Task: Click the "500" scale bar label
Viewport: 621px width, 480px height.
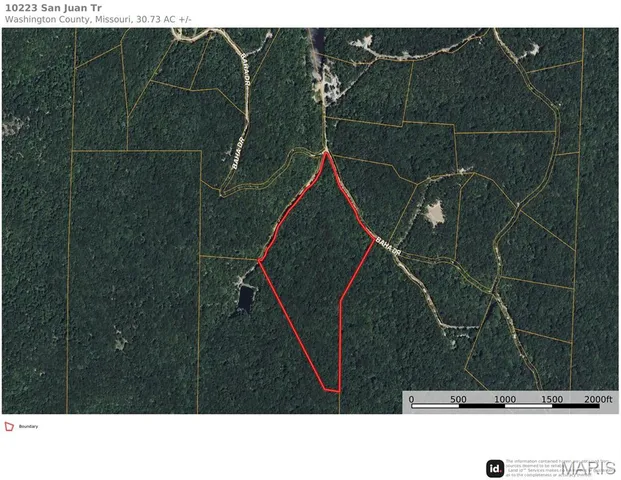Action: [x=458, y=399]
